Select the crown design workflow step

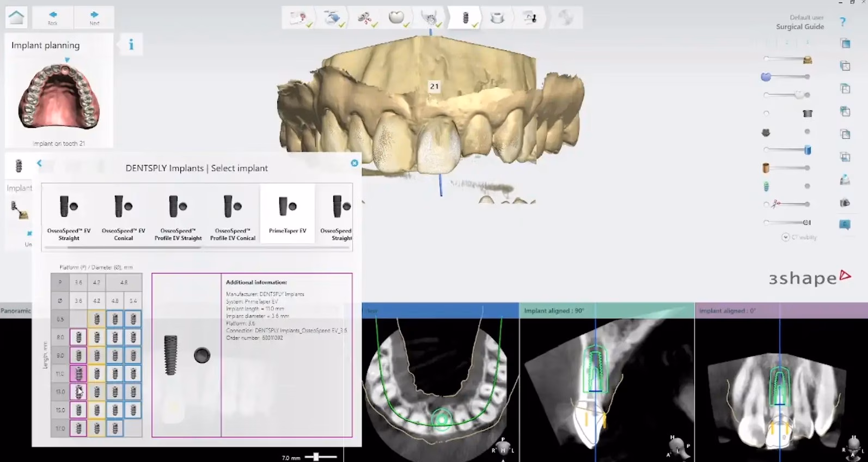pyautogui.click(x=397, y=18)
